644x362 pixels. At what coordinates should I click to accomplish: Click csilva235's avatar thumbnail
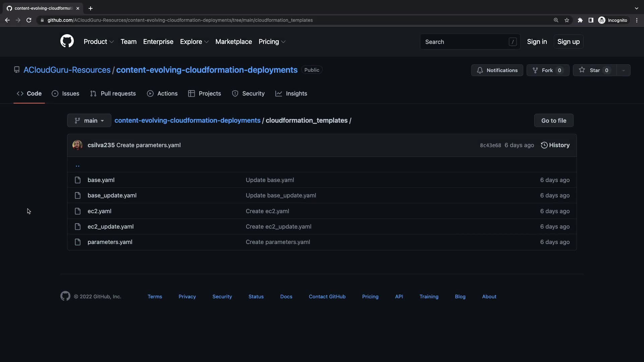click(x=77, y=145)
